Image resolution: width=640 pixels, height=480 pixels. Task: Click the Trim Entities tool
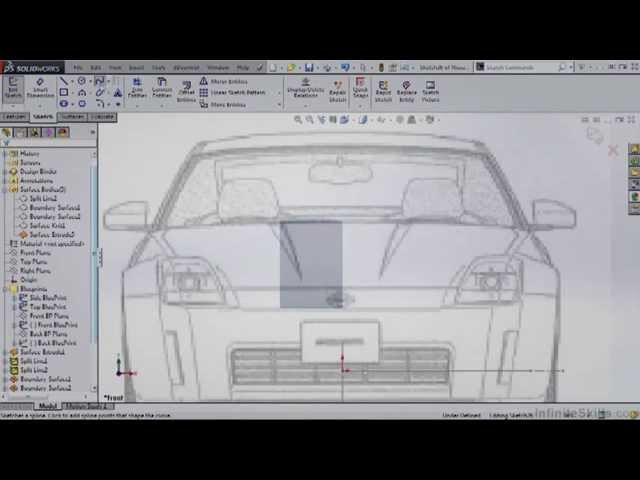(137, 88)
